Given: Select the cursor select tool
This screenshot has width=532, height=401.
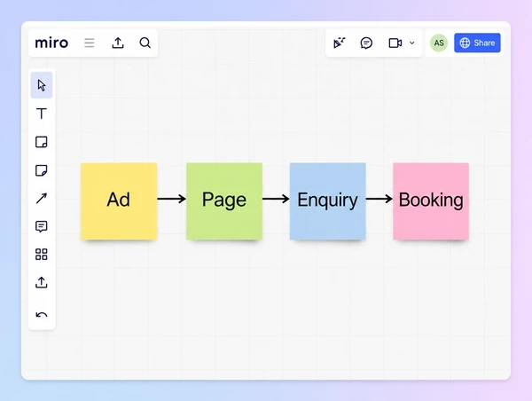Looking at the screenshot, I should [42, 85].
